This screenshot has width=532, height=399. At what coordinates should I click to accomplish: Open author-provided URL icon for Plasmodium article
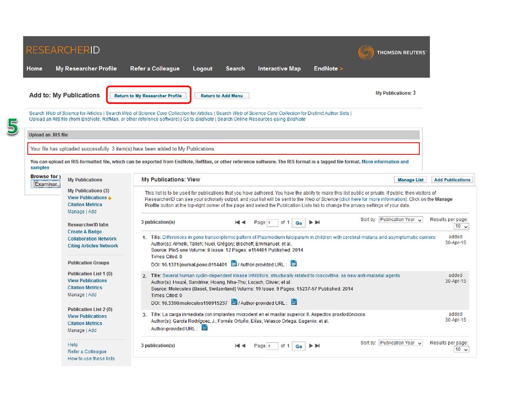(x=294, y=263)
